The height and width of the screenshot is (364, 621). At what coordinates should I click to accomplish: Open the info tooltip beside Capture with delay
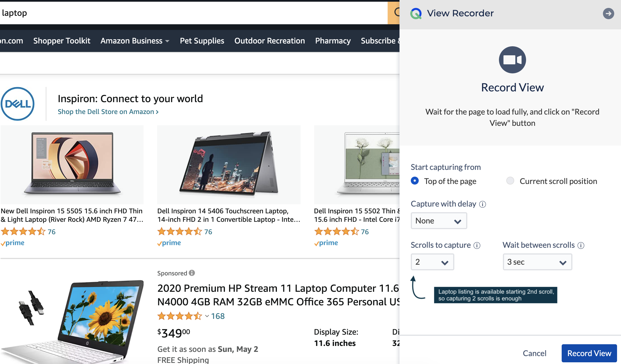[483, 204]
